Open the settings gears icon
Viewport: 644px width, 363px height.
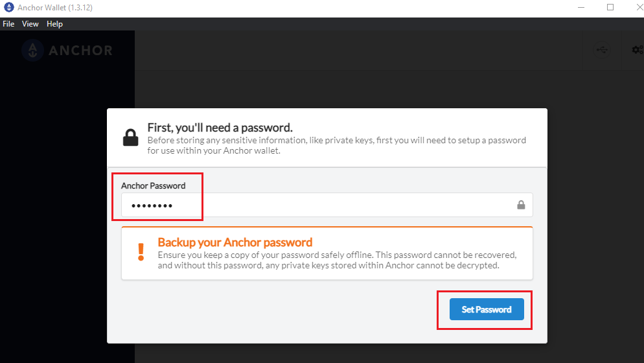click(x=638, y=50)
